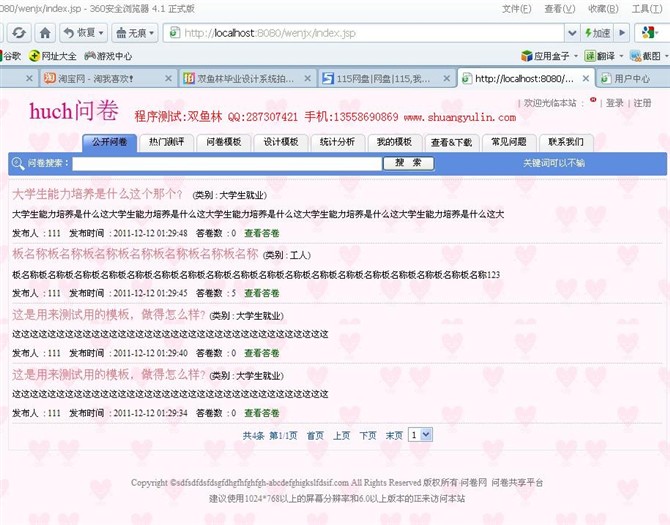Screen dimensions: 670x525
Task: Go to 首页 first page
Action: point(315,435)
